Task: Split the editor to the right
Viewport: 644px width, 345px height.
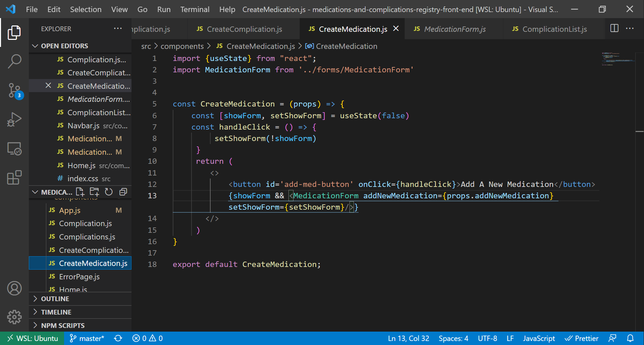Action: (x=614, y=28)
